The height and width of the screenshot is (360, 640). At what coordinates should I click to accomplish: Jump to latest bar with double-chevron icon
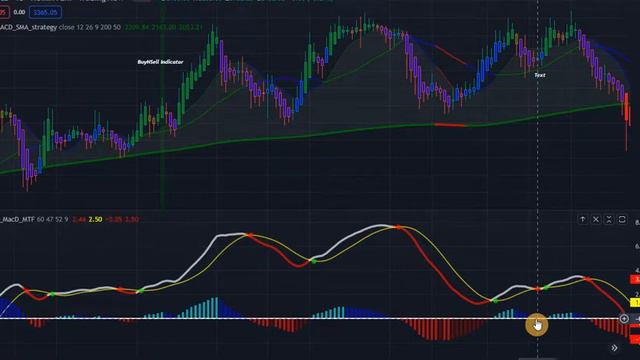(x=614, y=348)
